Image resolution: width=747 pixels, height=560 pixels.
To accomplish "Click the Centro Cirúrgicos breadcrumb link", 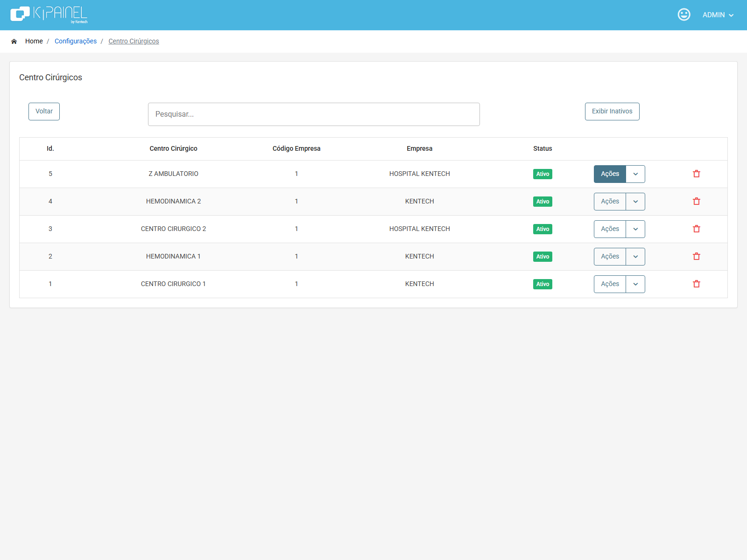I will (134, 41).
